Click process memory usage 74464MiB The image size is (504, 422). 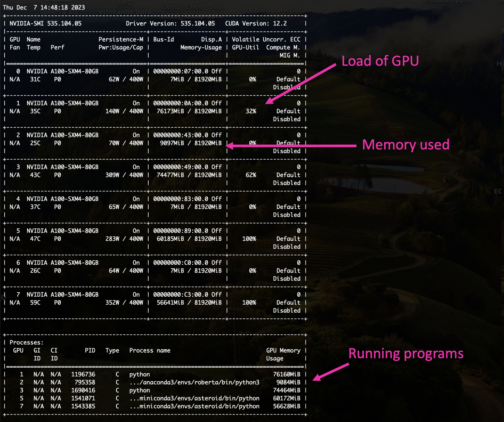click(287, 390)
